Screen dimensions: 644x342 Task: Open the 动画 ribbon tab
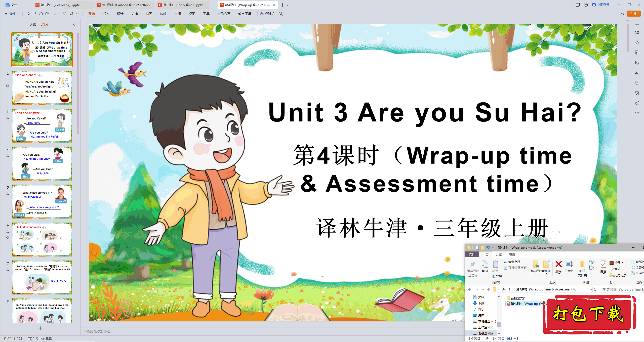(149, 14)
